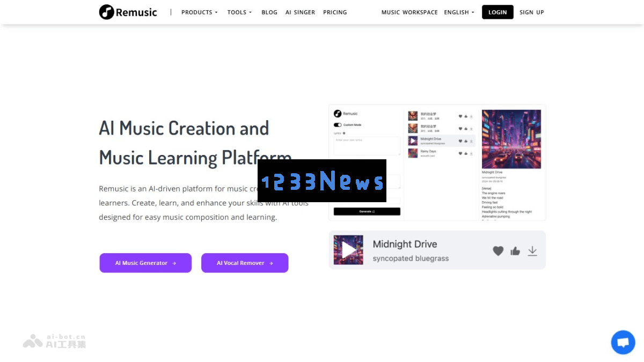
Task: Click the "Custom Mode" label text
Action: coord(352,125)
